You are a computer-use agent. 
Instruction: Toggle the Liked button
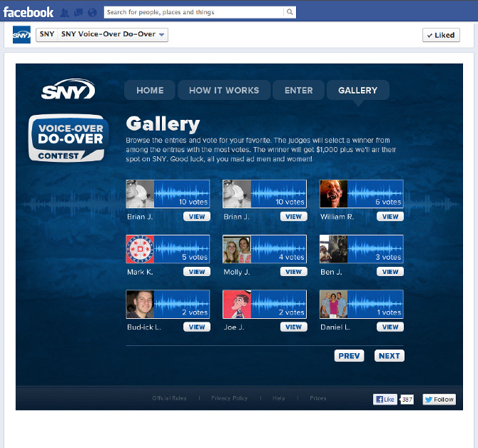[441, 35]
